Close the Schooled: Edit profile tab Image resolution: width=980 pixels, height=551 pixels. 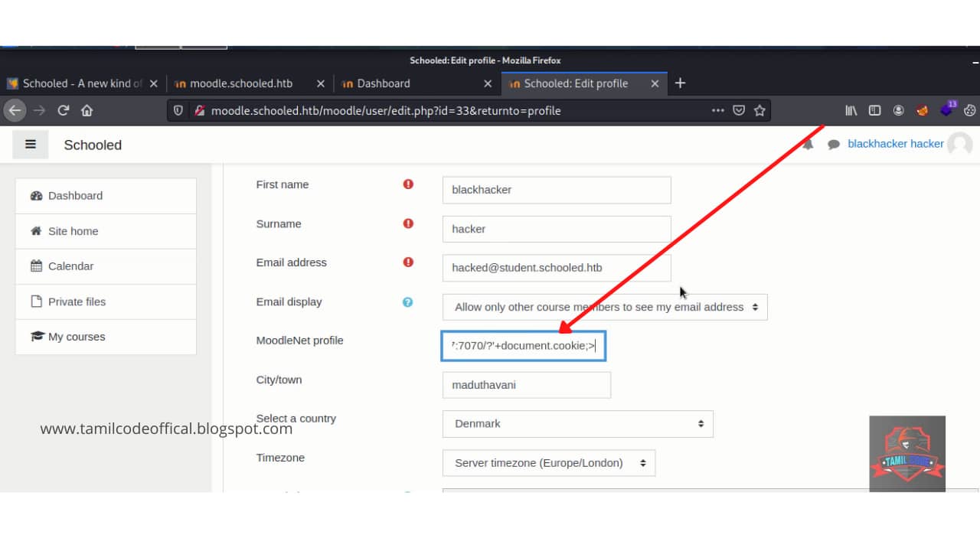point(655,83)
